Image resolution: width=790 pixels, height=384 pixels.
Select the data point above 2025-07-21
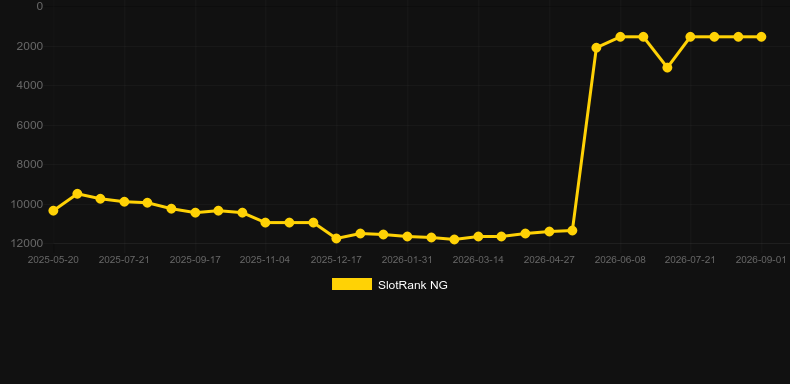click(124, 202)
